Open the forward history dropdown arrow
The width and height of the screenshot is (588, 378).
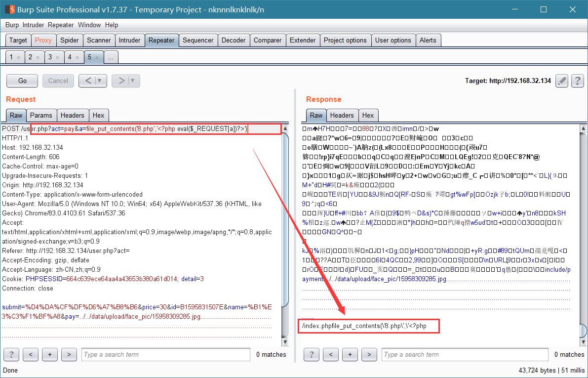pos(133,81)
